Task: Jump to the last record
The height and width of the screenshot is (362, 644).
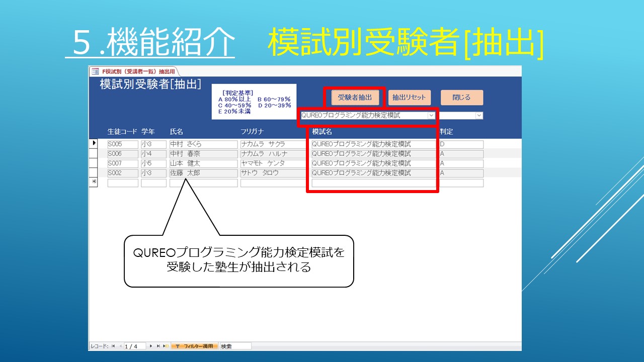Action: 158,346
